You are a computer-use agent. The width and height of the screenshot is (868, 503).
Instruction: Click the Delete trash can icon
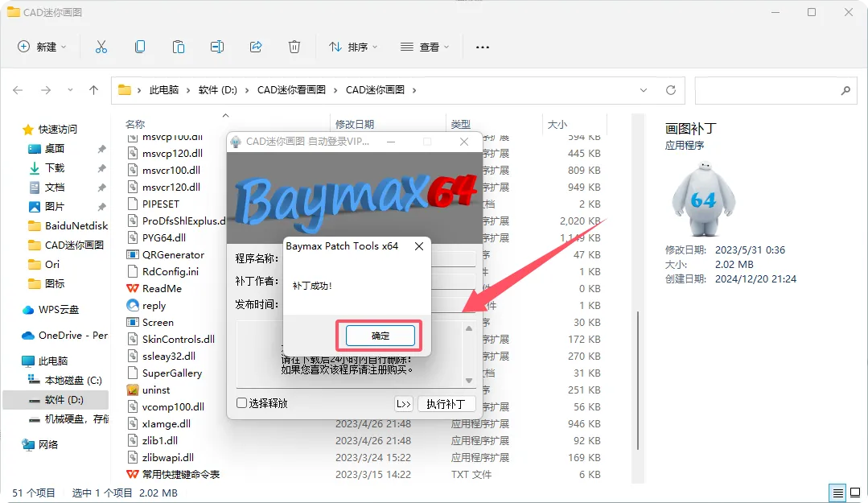(294, 47)
